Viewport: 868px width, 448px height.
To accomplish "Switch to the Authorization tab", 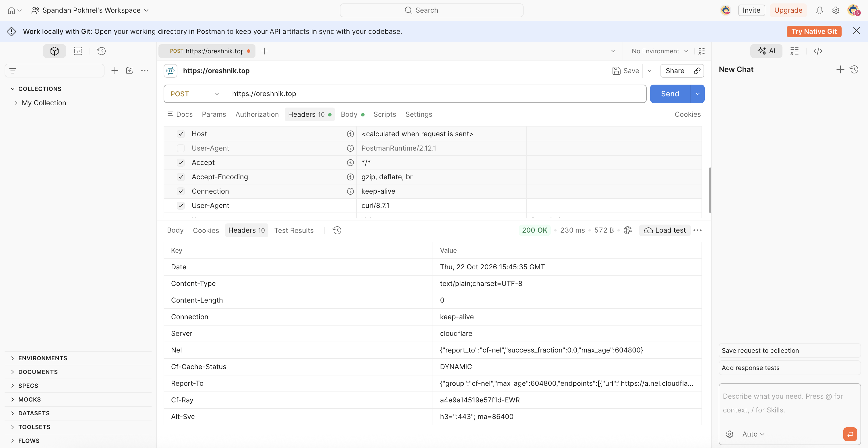I will (257, 114).
